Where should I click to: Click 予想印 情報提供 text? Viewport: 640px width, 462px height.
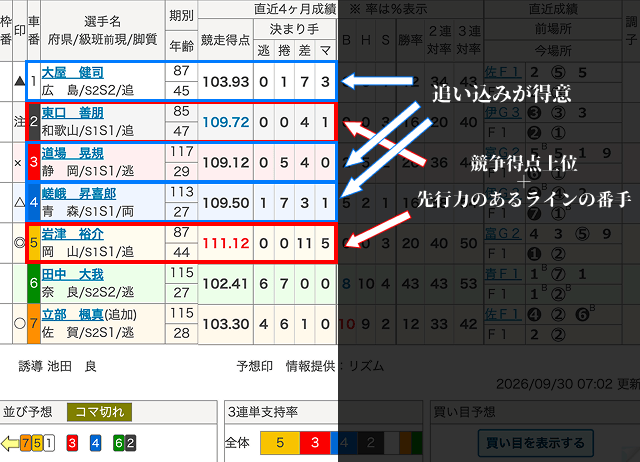pyautogui.click(x=310, y=366)
